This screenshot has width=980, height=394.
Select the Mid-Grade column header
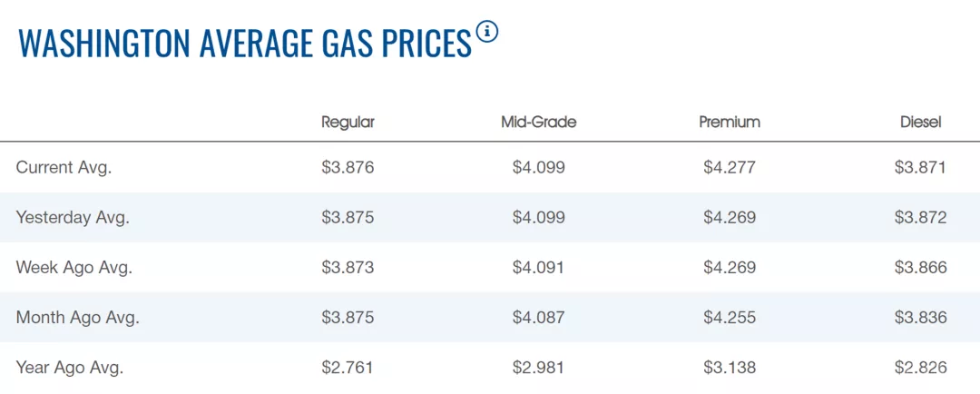pyautogui.click(x=538, y=122)
